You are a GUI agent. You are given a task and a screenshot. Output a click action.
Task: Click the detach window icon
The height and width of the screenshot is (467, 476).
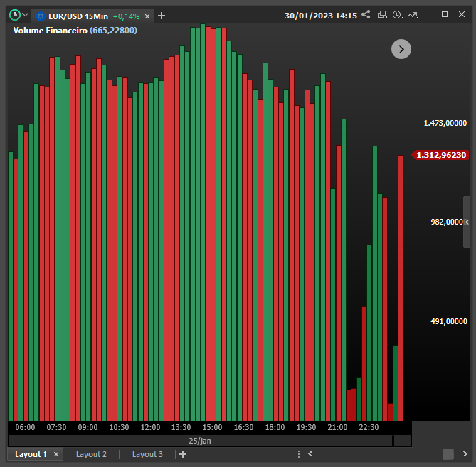click(x=382, y=14)
